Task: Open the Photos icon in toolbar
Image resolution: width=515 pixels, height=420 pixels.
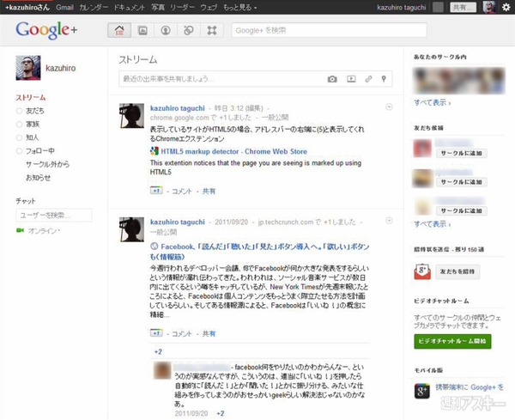Action: tap(142, 31)
